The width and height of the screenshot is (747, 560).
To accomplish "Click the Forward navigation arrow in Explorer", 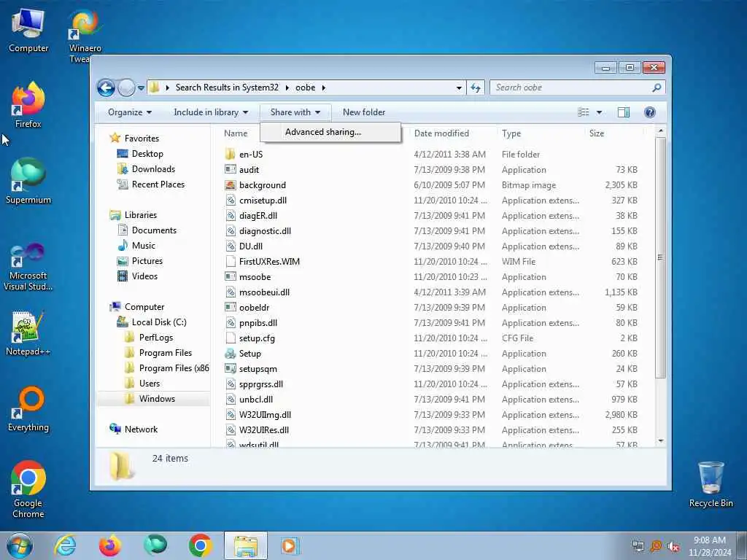I will point(126,87).
